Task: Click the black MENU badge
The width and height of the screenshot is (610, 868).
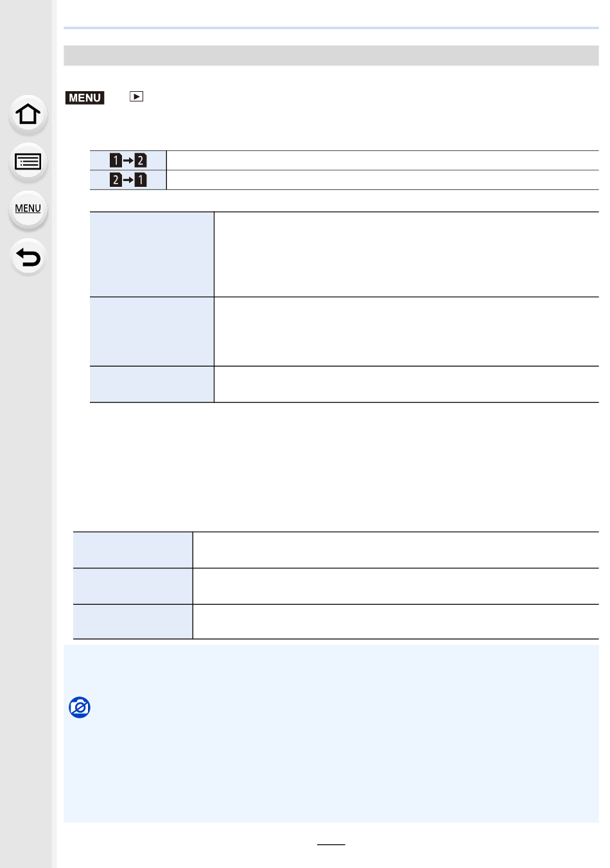Action: point(85,98)
